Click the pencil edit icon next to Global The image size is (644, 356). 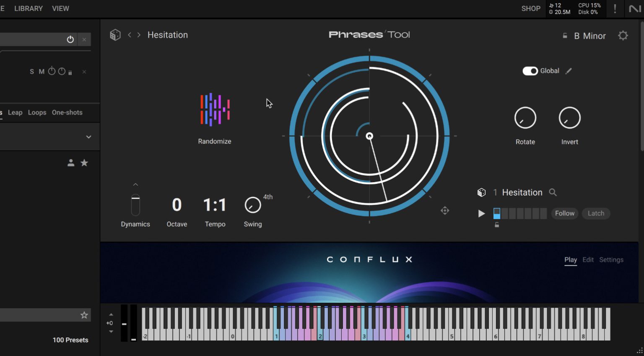569,71
